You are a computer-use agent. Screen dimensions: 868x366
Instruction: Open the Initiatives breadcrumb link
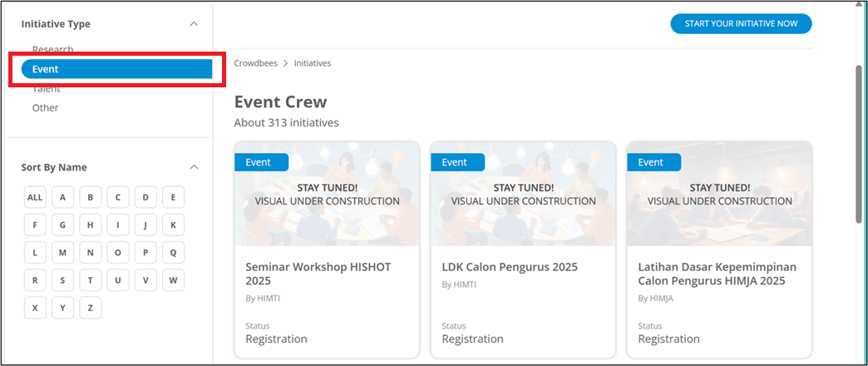[x=313, y=63]
